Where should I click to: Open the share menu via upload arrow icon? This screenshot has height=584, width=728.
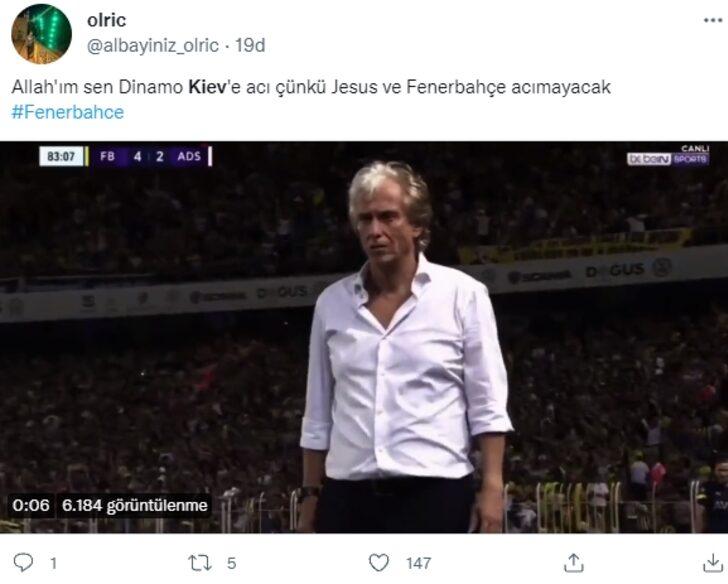click(x=572, y=563)
